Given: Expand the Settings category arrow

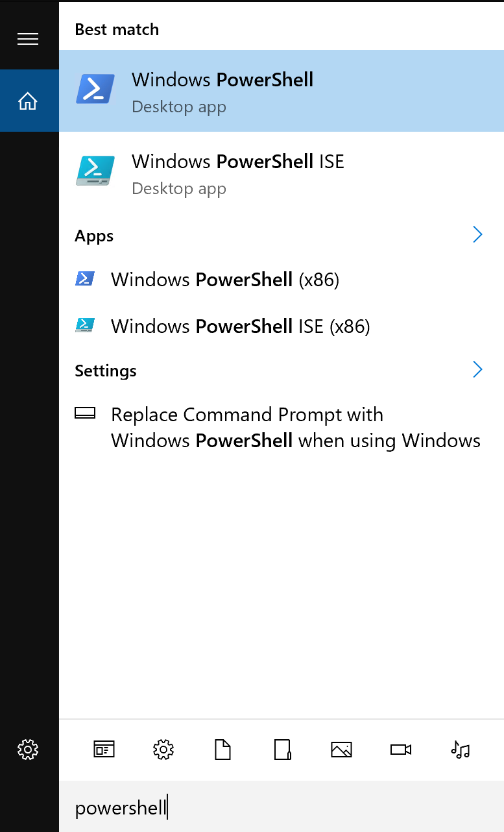Looking at the screenshot, I should (x=477, y=370).
